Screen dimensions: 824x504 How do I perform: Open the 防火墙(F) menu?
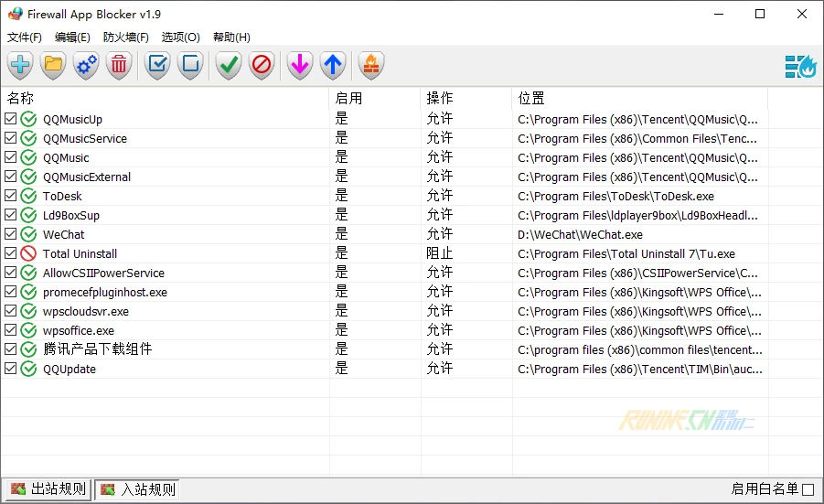click(126, 38)
